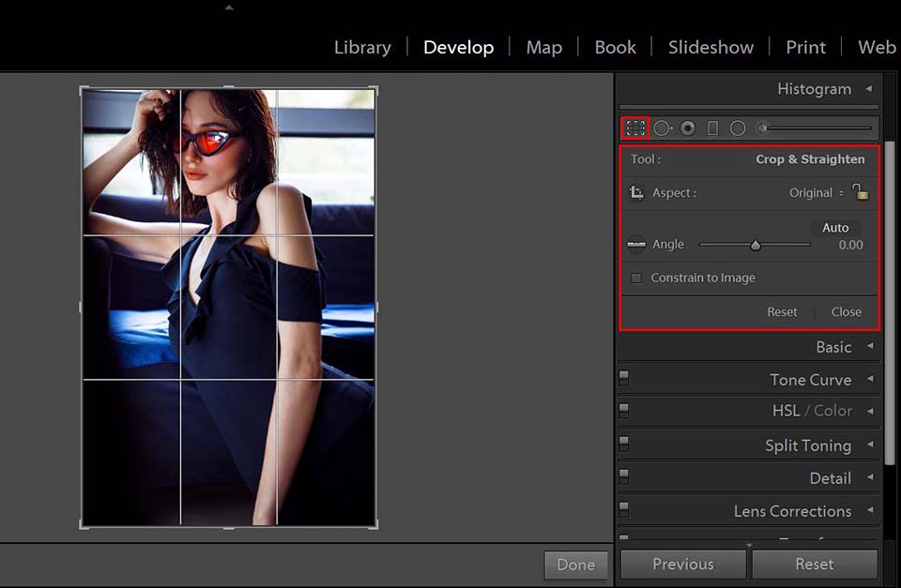Select the Adjustment Brush slider tool
The image size is (901, 588).
815,128
